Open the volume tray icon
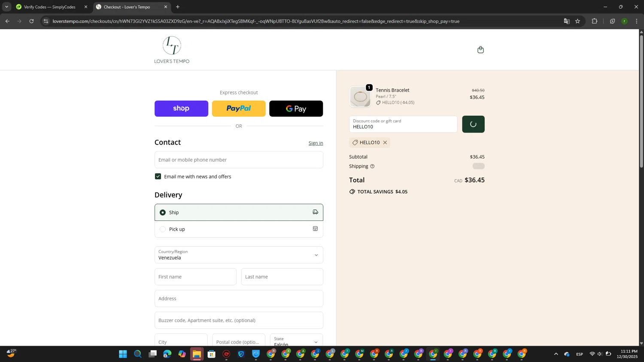 coord(600,354)
